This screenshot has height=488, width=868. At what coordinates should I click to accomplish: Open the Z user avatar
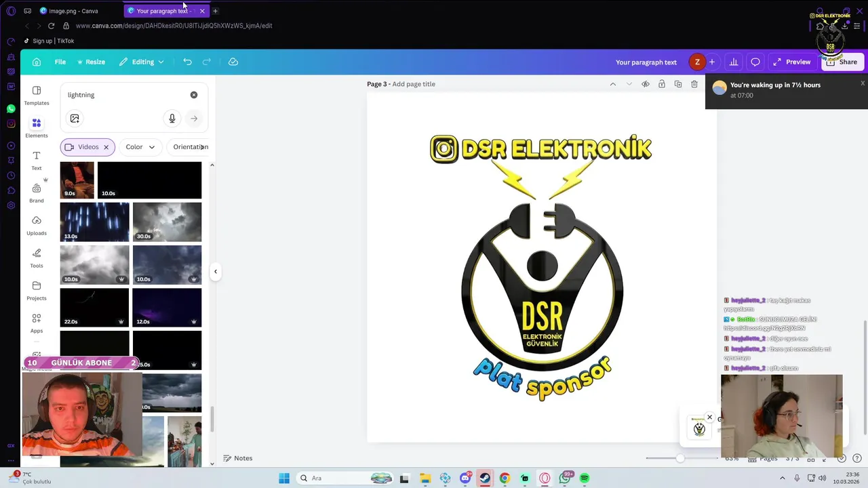coord(697,62)
